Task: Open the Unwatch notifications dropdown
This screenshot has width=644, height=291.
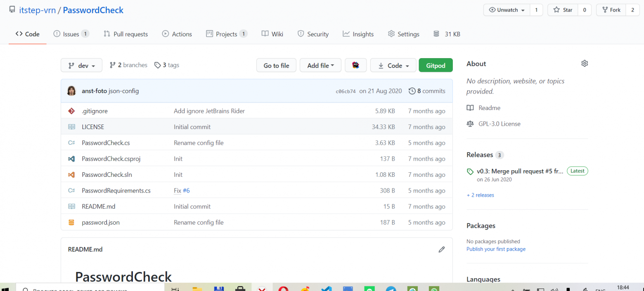Action: [x=507, y=10]
